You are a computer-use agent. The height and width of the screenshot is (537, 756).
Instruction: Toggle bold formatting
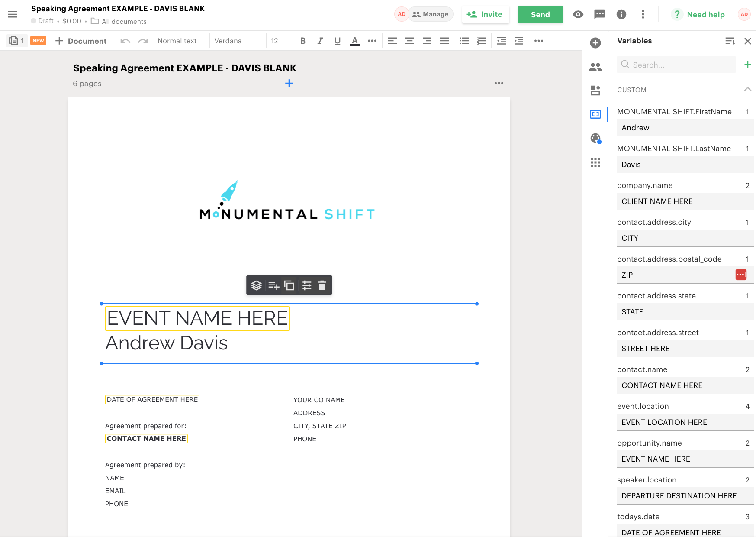303,41
